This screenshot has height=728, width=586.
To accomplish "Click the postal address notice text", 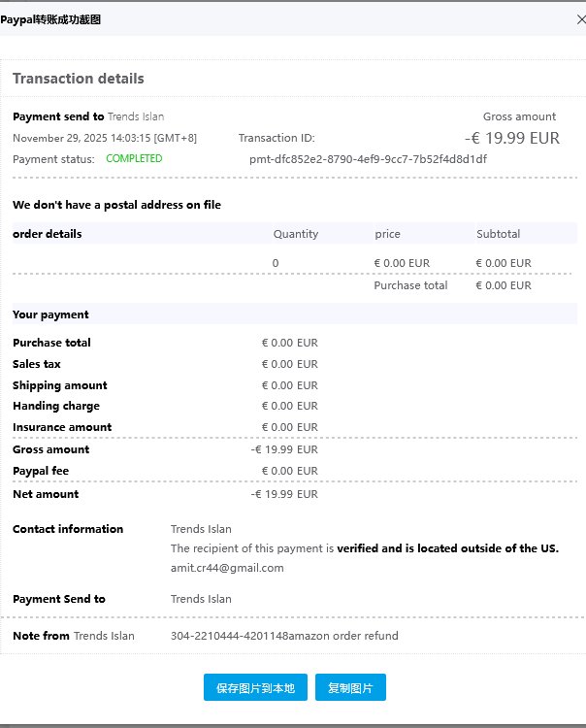I will (116, 205).
